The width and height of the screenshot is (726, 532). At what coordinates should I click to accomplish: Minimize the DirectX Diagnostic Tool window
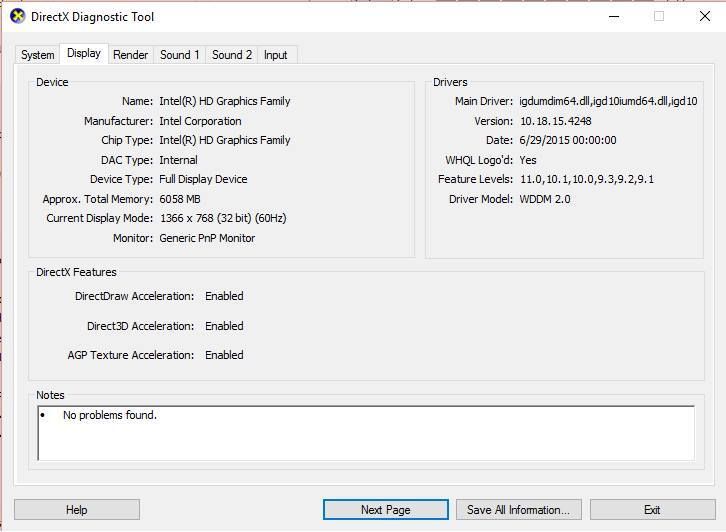pos(614,17)
